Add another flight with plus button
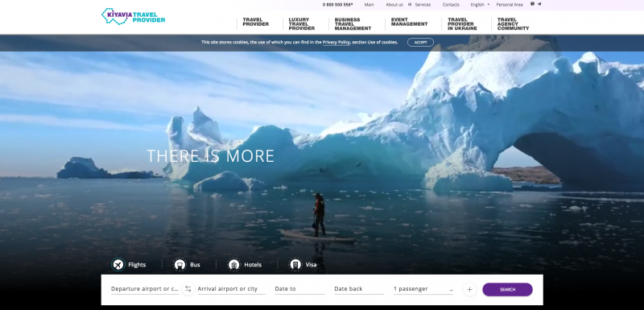 469,290
